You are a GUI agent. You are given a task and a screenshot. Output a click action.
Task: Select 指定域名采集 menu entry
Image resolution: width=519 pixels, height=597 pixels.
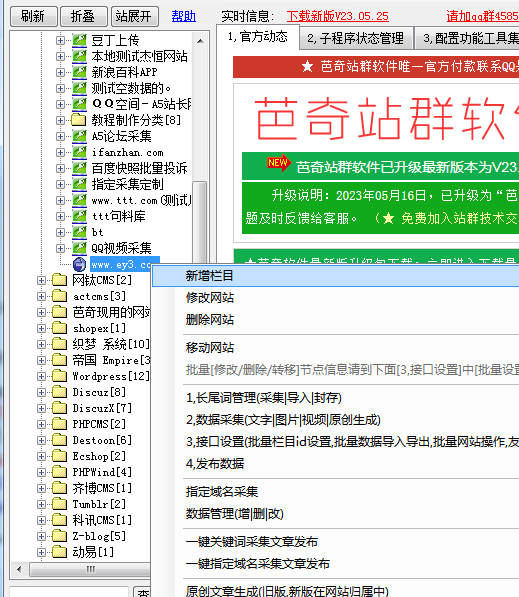335,492
